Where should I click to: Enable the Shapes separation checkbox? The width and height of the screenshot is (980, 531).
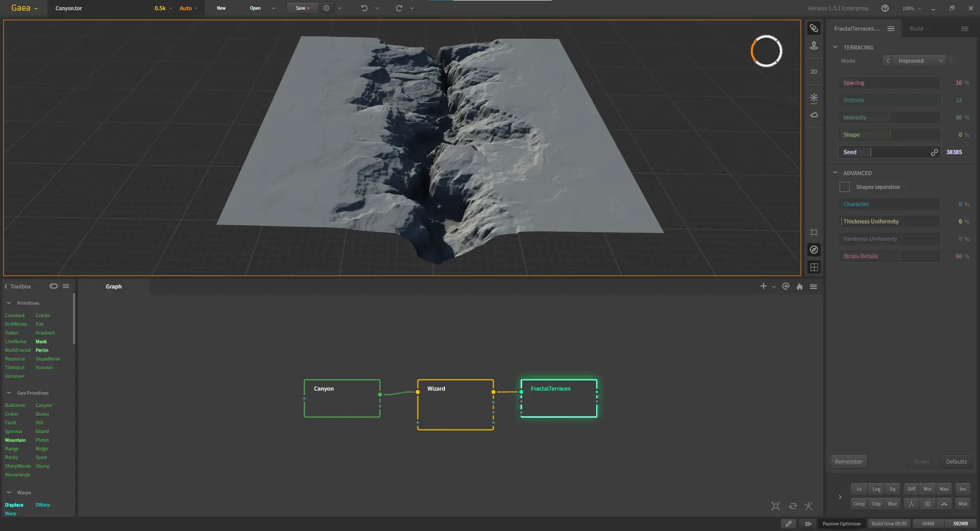click(845, 187)
